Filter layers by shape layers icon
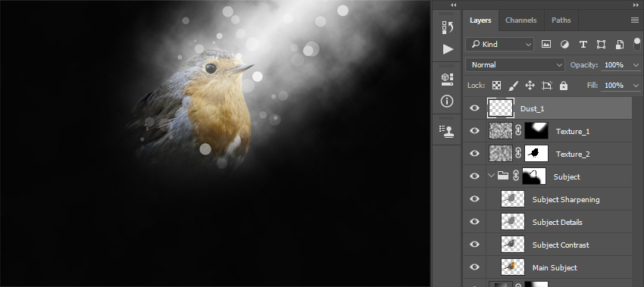The image size is (644, 287). point(601,45)
